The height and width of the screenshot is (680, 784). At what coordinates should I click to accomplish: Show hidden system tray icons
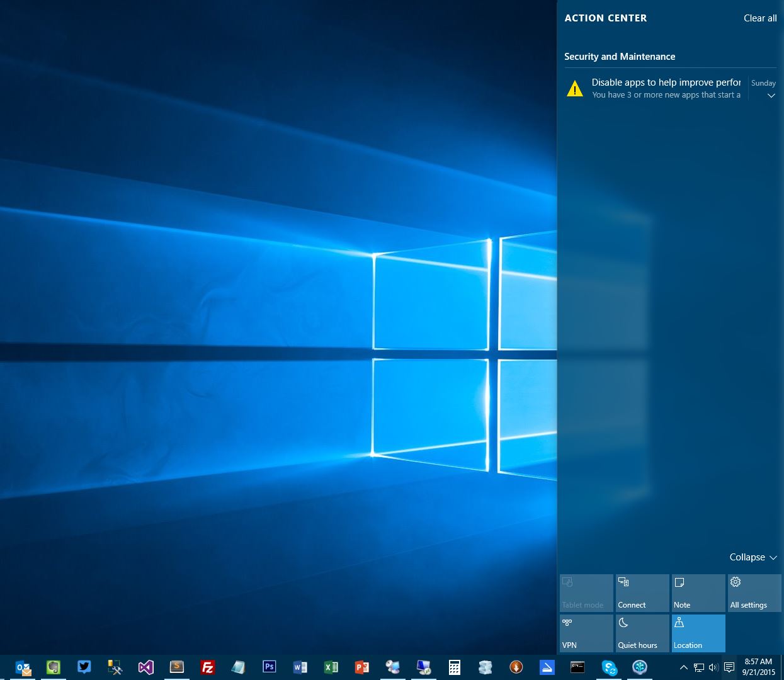(684, 667)
